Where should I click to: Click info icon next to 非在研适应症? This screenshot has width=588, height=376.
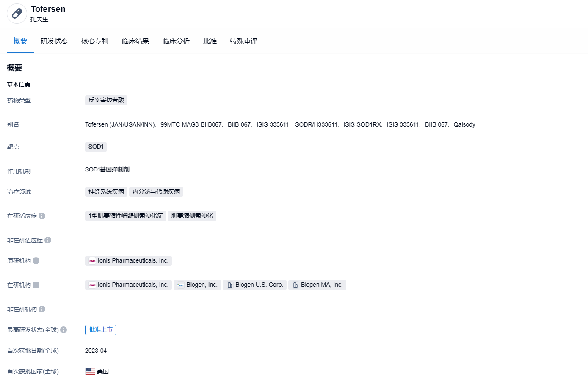point(48,240)
